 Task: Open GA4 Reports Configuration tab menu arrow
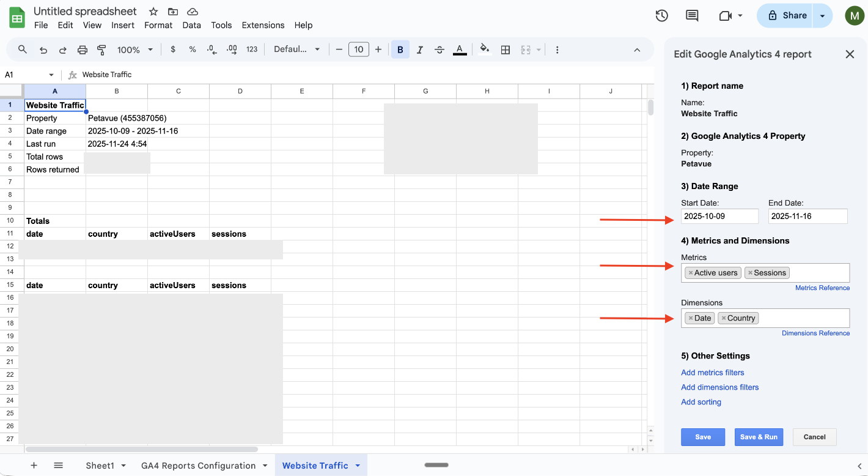click(265, 466)
